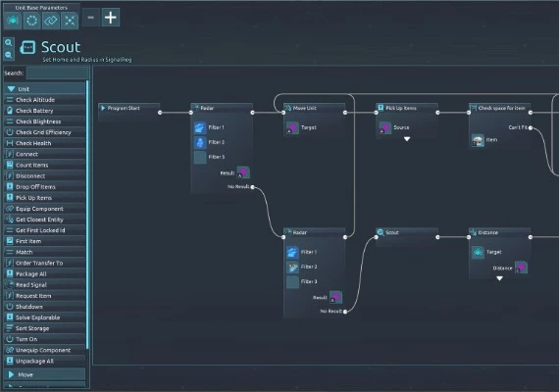Click the zoom in magnifier icon
The image size is (559, 392).
(9, 43)
